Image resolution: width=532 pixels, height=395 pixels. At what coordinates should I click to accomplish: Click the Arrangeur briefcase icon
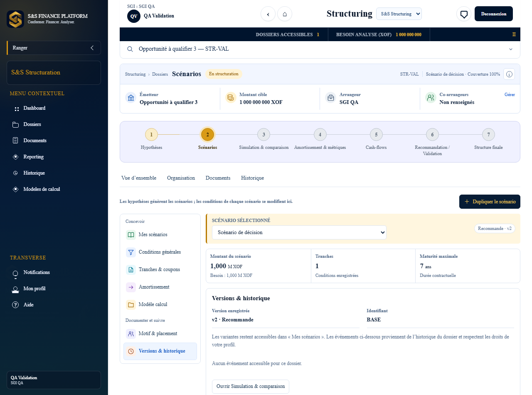tap(331, 98)
